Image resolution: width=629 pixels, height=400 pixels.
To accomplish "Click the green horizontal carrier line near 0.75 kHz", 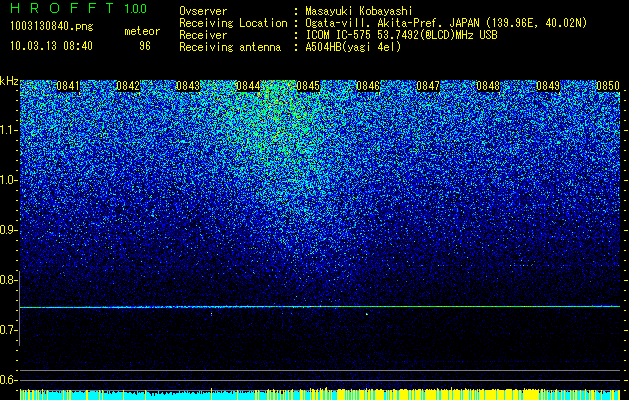I will 320,307.
